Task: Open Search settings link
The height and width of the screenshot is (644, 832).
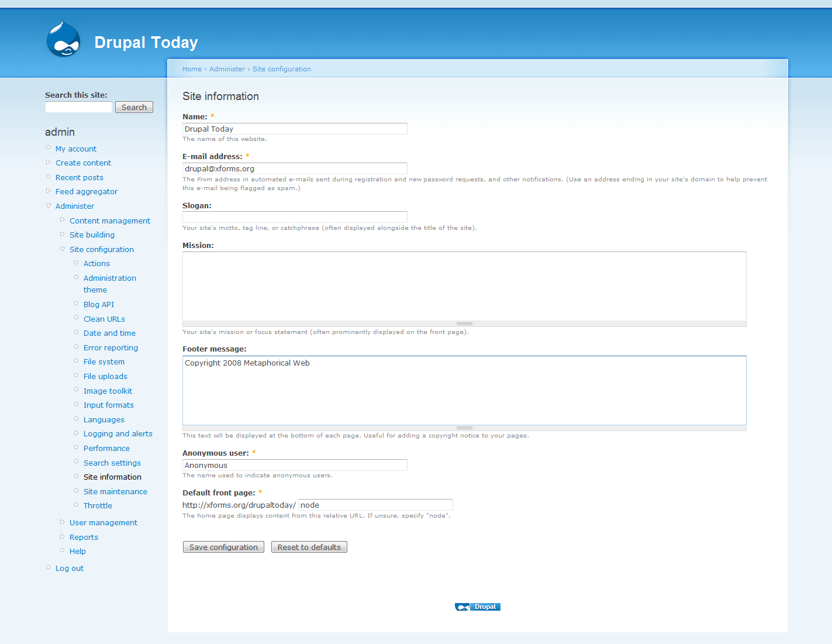Action: point(112,463)
